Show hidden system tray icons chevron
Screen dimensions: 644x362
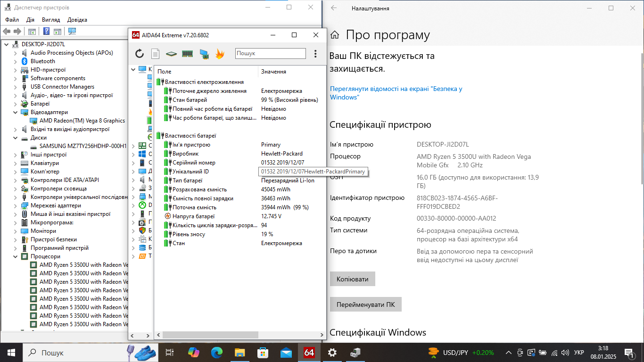508,353
